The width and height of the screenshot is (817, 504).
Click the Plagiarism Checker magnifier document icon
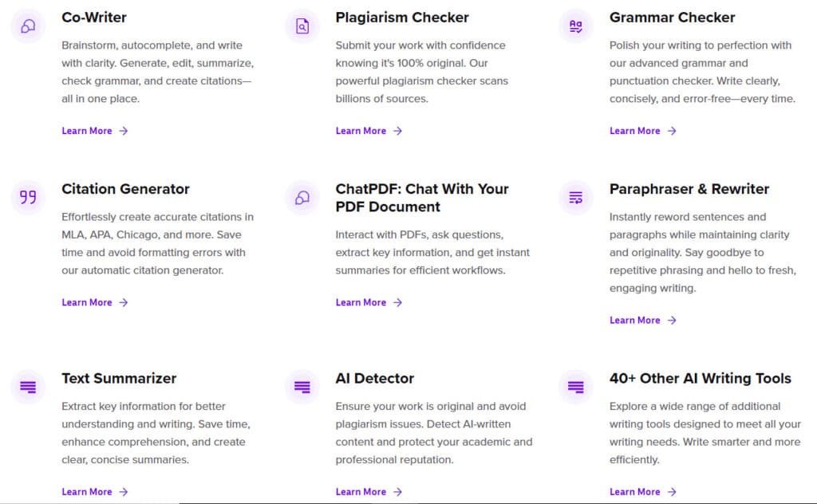click(x=302, y=25)
